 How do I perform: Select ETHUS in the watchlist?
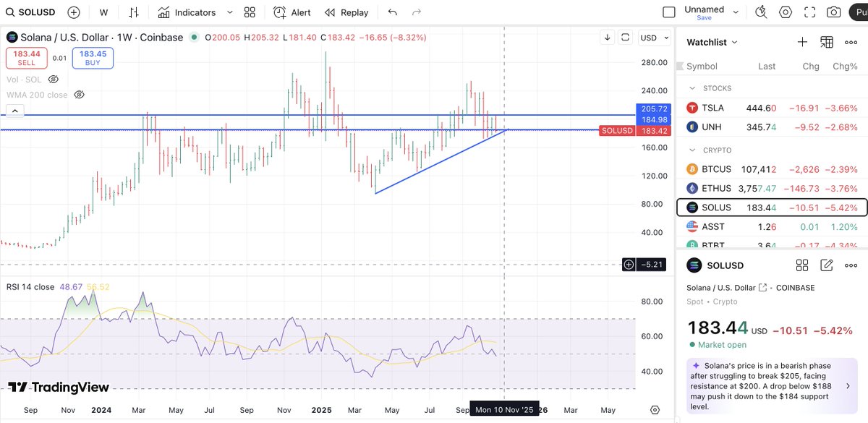tap(771, 189)
